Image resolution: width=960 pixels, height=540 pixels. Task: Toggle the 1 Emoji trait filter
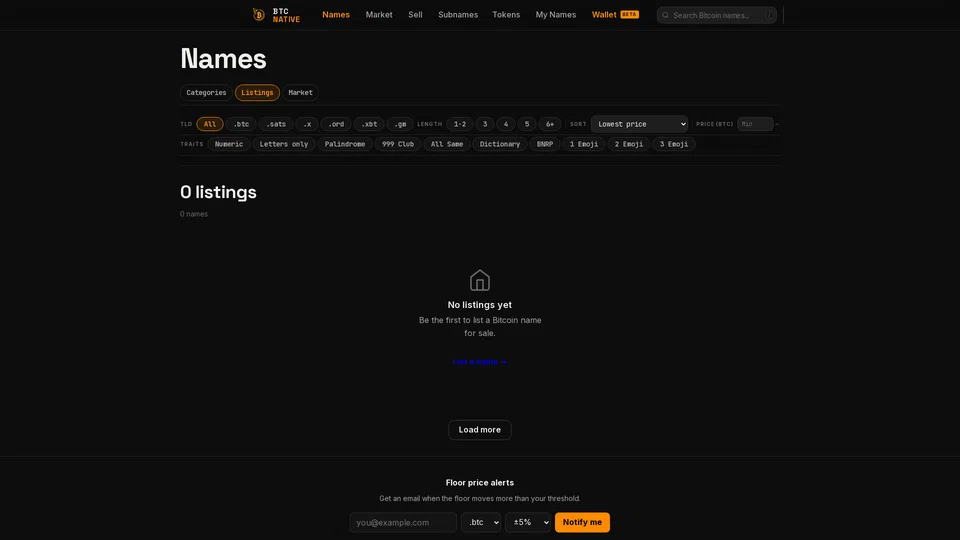584,144
